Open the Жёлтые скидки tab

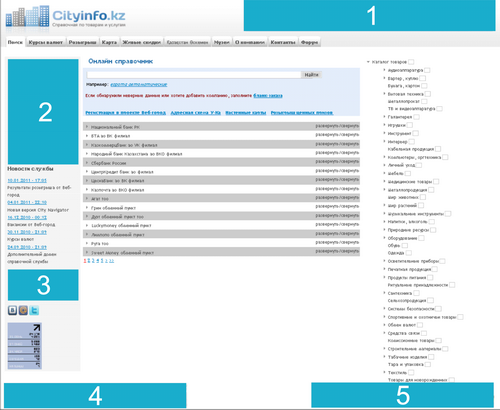(x=142, y=42)
